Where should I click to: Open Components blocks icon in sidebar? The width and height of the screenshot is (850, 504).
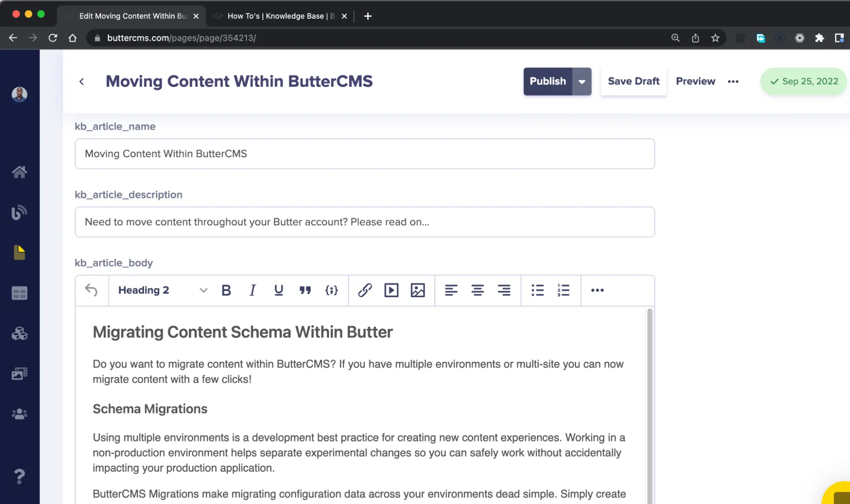(19, 333)
